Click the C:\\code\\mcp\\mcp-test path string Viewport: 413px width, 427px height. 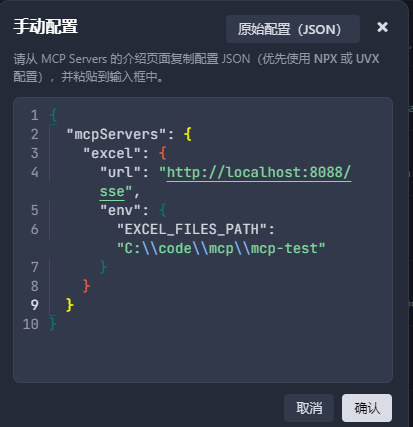(x=221, y=249)
